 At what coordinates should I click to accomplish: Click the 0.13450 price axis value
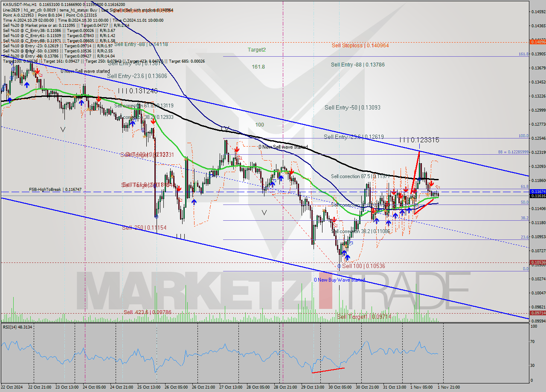click(538, 82)
